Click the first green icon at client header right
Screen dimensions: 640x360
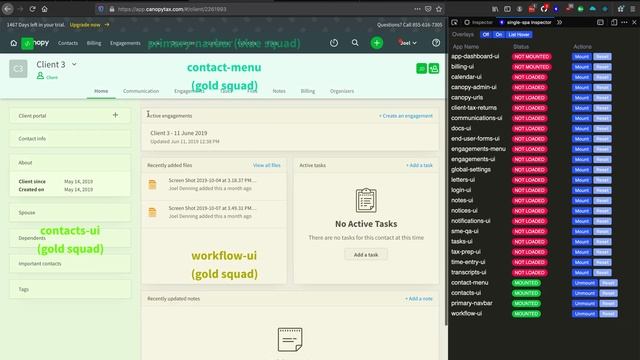pos(421,69)
